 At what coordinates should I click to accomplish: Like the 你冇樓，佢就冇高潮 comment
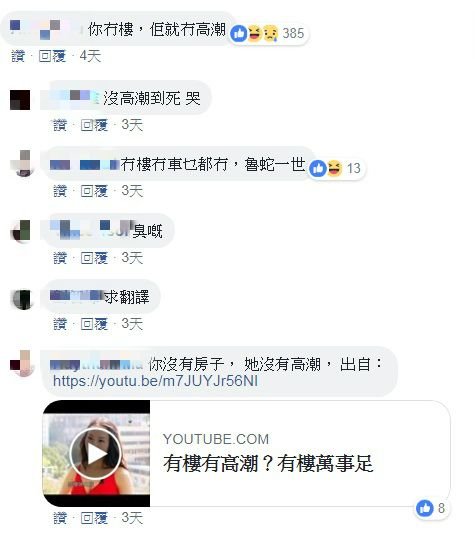coord(18,56)
